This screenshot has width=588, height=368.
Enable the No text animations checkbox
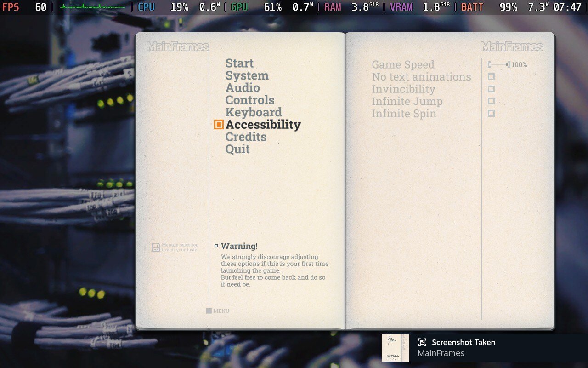[x=491, y=77]
